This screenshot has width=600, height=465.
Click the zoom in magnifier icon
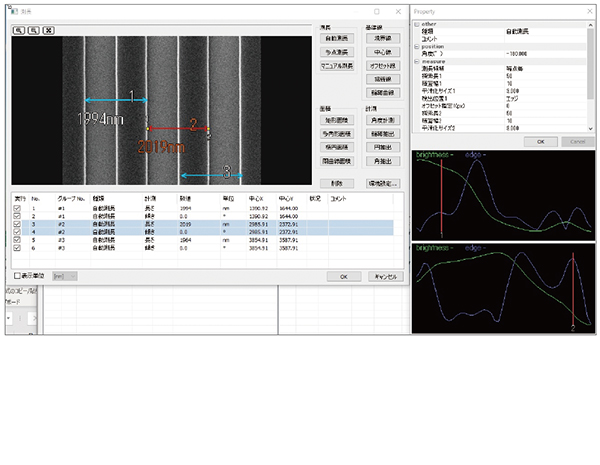pyautogui.click(x=19, y=31)
